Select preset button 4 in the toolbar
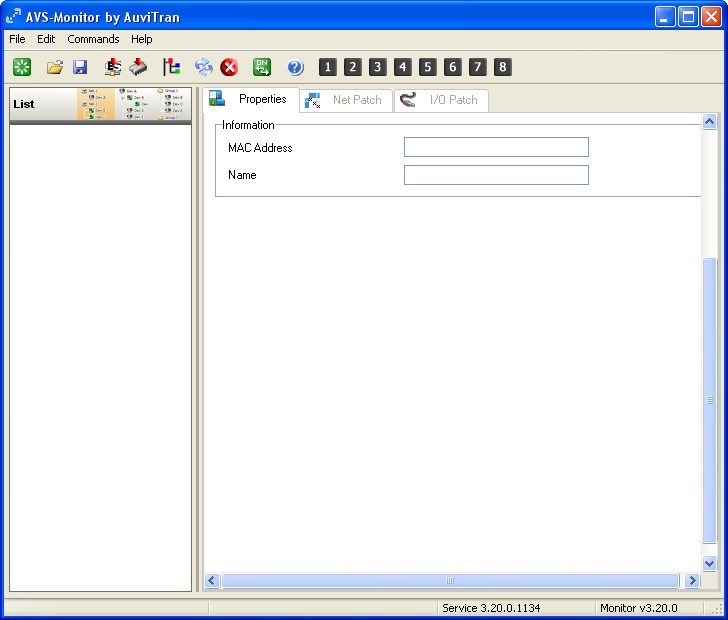This screenshot has height=620, width=728. (x=403, y=67)
